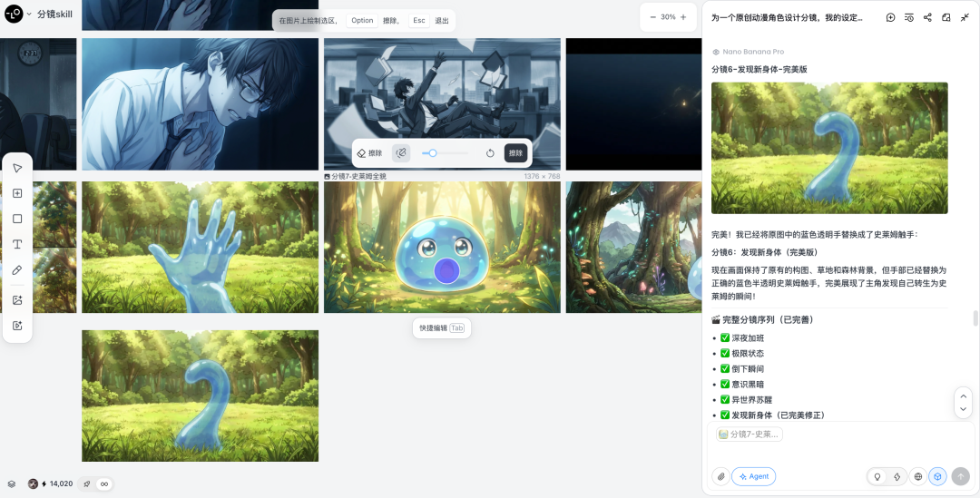Open the video generator tool
Viewport: 980px width, 498px height.
point(17,326)
